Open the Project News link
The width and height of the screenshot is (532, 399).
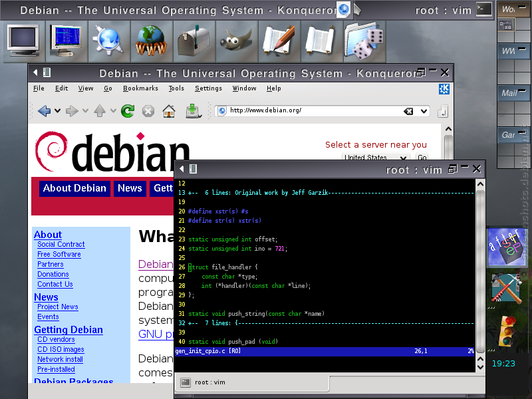tap(58, 307)
